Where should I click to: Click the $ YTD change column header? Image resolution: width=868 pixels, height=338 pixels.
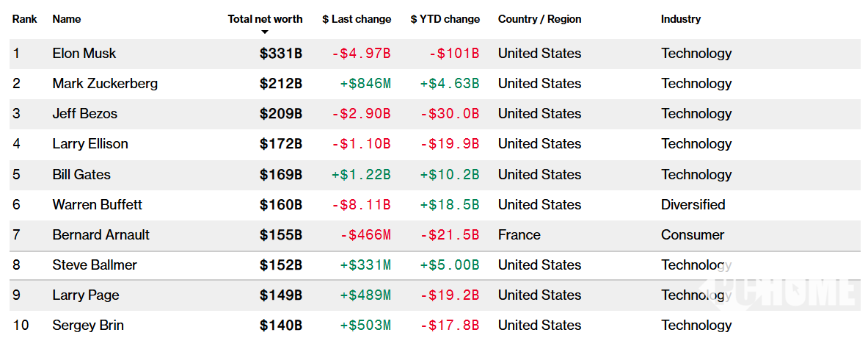coord(445,19)
